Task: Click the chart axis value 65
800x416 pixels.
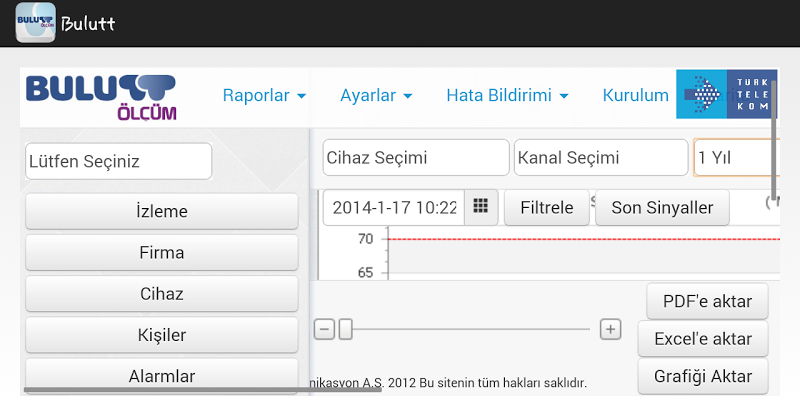Action: [x=365, y=273]
